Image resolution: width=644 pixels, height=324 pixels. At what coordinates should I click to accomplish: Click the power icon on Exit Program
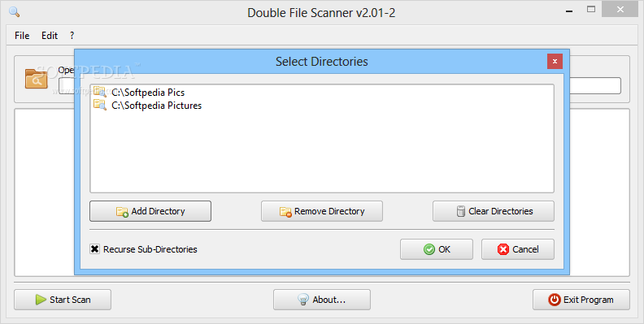coord(555,300)
